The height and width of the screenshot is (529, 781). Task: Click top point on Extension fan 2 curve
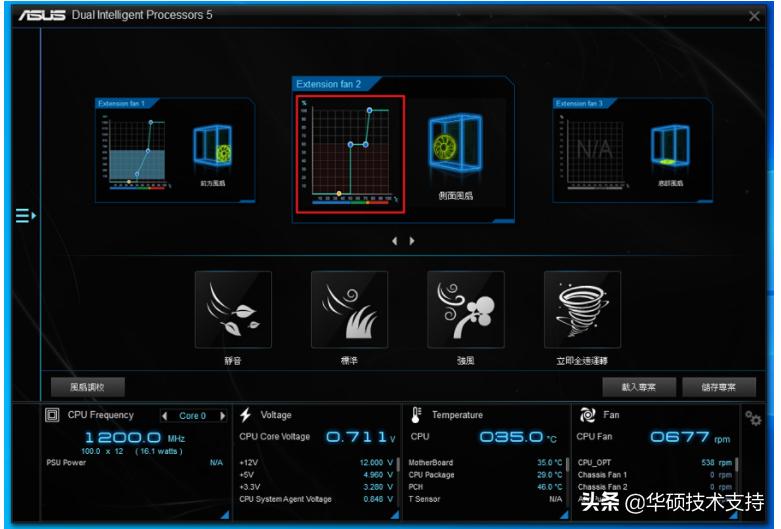pyautogui.click(x=370, y=110)
